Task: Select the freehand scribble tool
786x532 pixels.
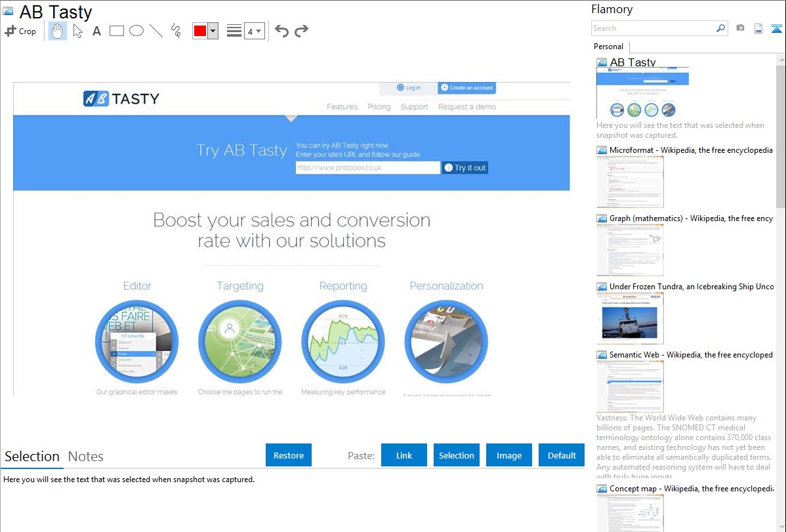Action: point(176,31)
